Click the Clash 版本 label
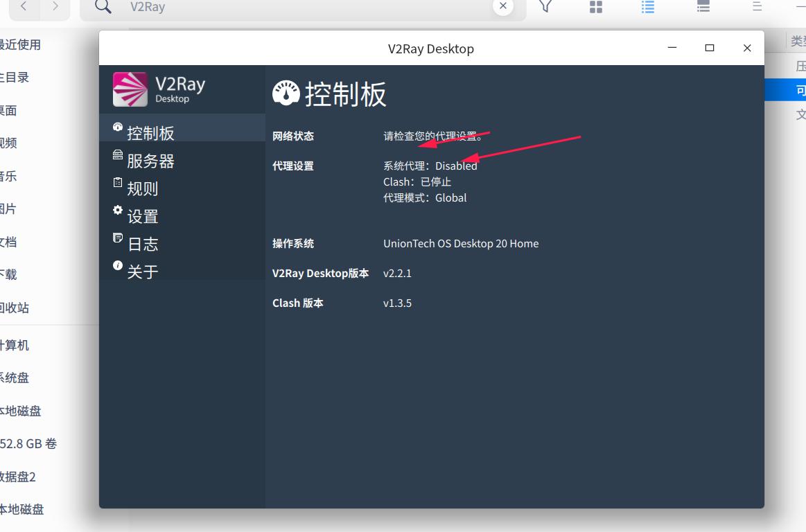 [x=298, y=303]
